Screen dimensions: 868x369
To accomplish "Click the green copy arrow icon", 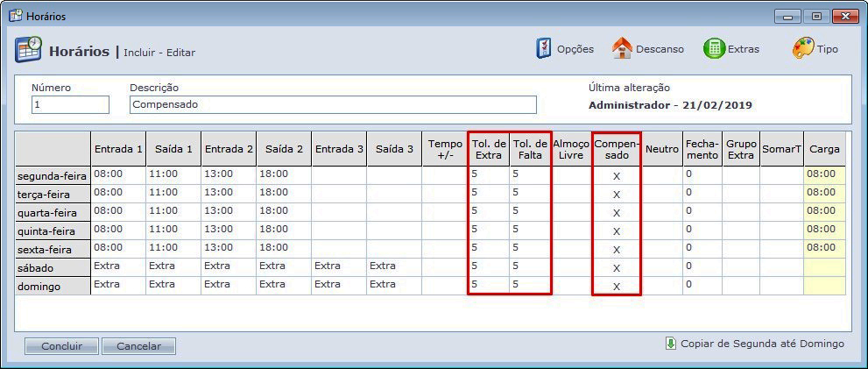I will [x=671, y=344].
